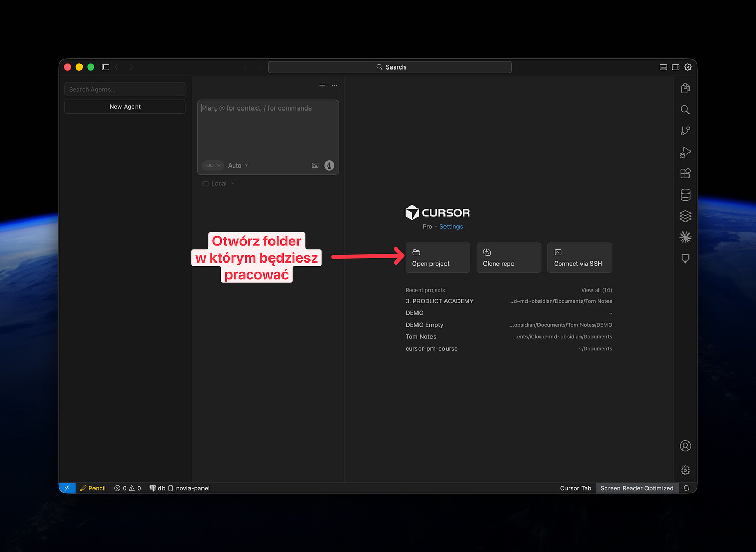The height and width of the screenshot is (552, 756).
Task: Open notifications bell in status bar
Action: [x=686, y=488]
